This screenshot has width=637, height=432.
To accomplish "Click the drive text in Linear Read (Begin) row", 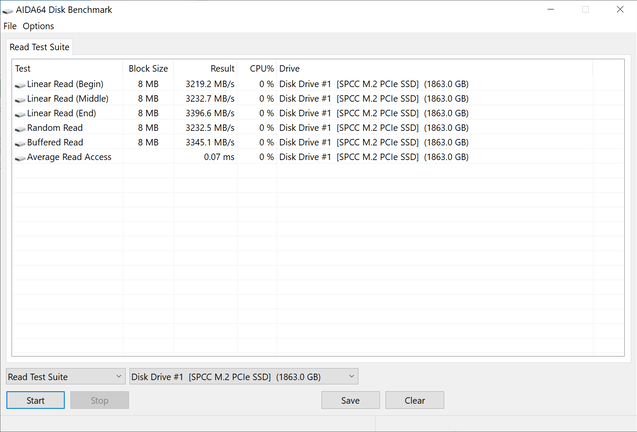I will pyautogui.click(x=374, y=84).
